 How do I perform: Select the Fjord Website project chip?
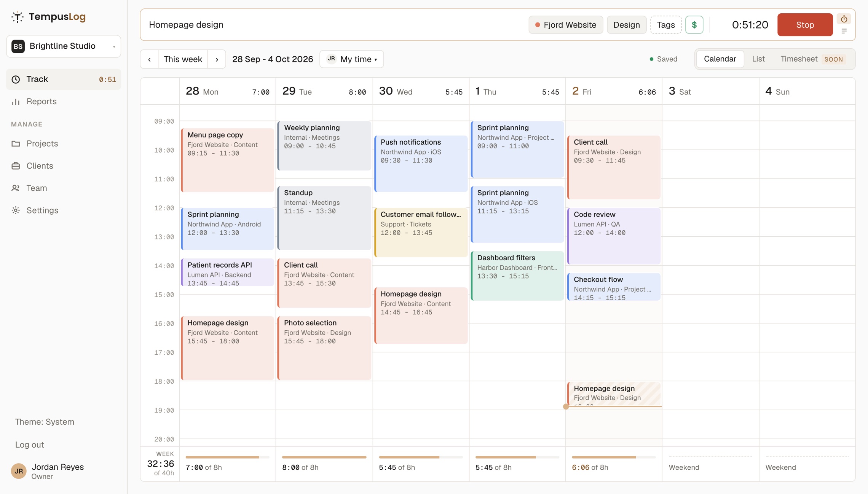pyautogui.click(x=566, y=25)
